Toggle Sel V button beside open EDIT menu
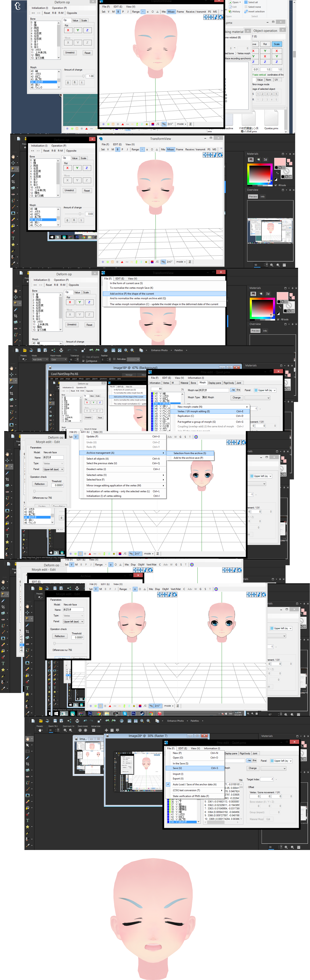The image size is (310, 980). pyautogui.click(x=76, y=437)
